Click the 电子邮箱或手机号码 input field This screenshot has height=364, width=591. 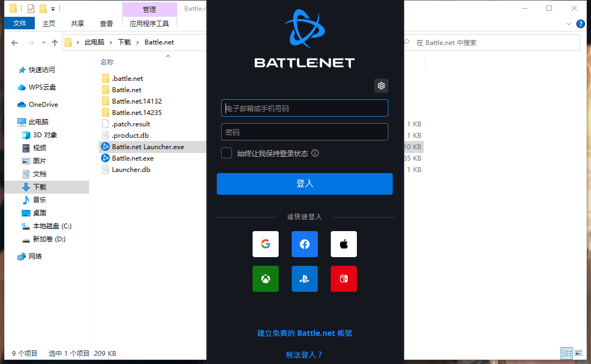[305, 108]
